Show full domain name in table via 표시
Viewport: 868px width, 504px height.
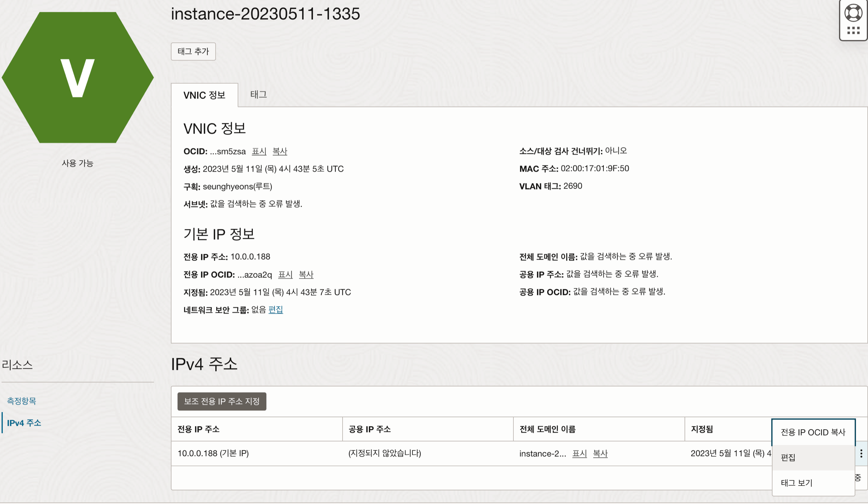(579, 454)
